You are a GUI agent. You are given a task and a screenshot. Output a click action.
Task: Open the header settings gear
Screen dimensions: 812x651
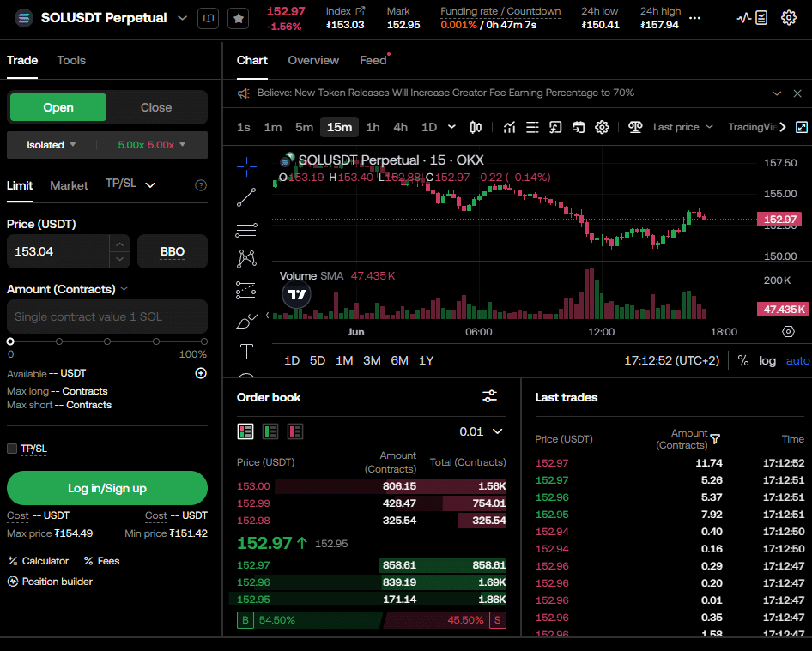788,18
